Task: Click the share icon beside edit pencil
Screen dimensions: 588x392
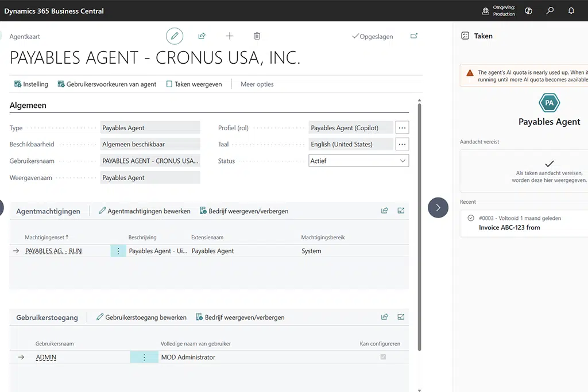Action: (202, 36)
